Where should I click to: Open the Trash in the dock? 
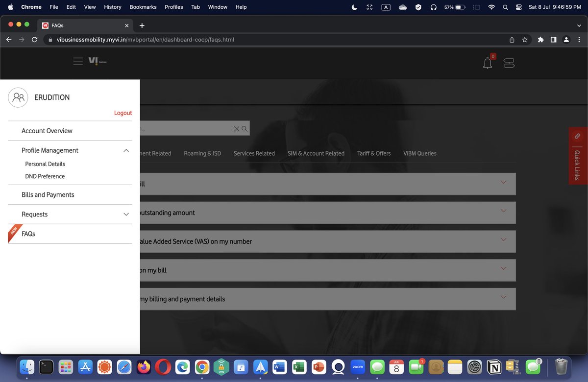(561, 367)
